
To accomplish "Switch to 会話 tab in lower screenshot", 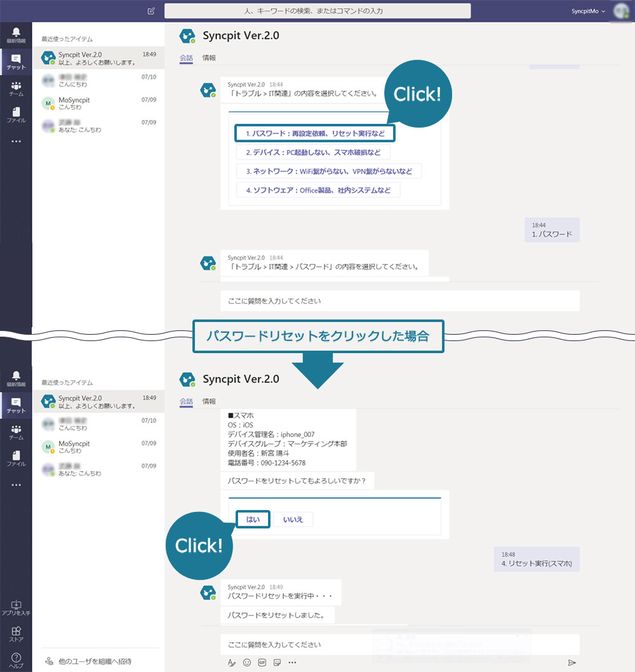I will tap(186, 401).
